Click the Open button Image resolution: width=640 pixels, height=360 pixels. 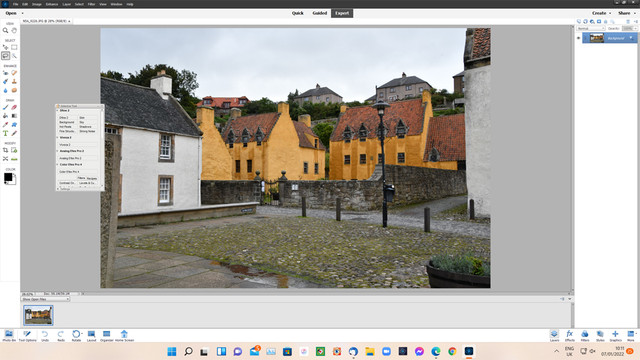click(x=11, y=13)
